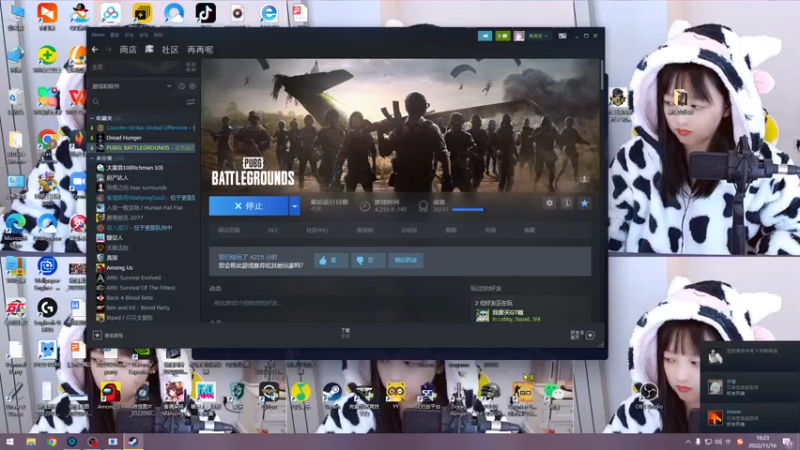Open PUBG game settings gear icon
Image resolution: width=800 pixels, height=450 pixels.
pyautogui.click(x=549, y=203)
